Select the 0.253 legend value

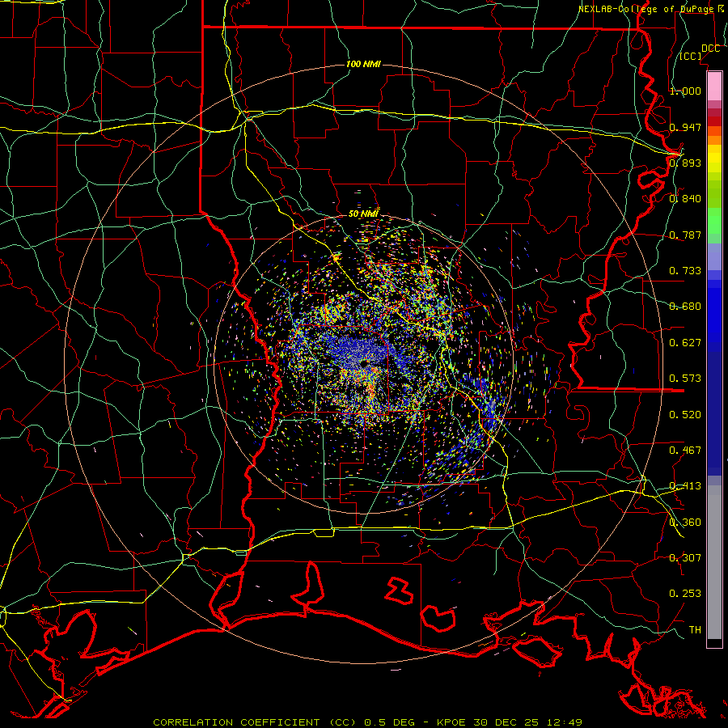(x=685, y=594)
